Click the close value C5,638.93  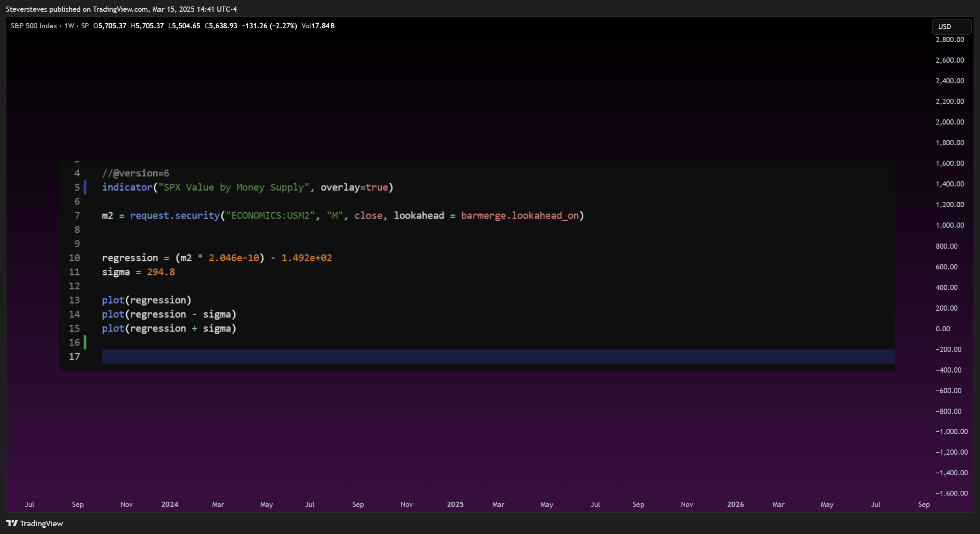221,26
